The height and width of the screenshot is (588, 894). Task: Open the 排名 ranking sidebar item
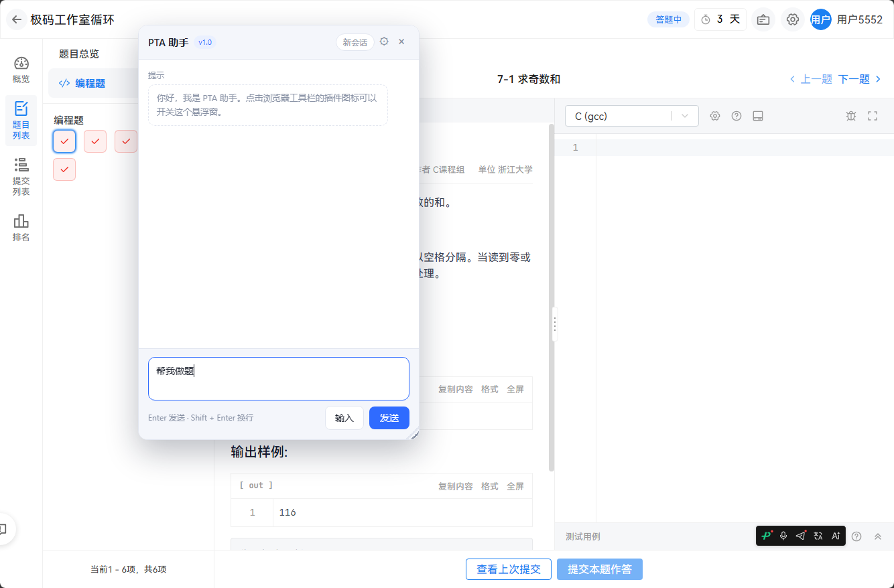[x=21, y=228]
